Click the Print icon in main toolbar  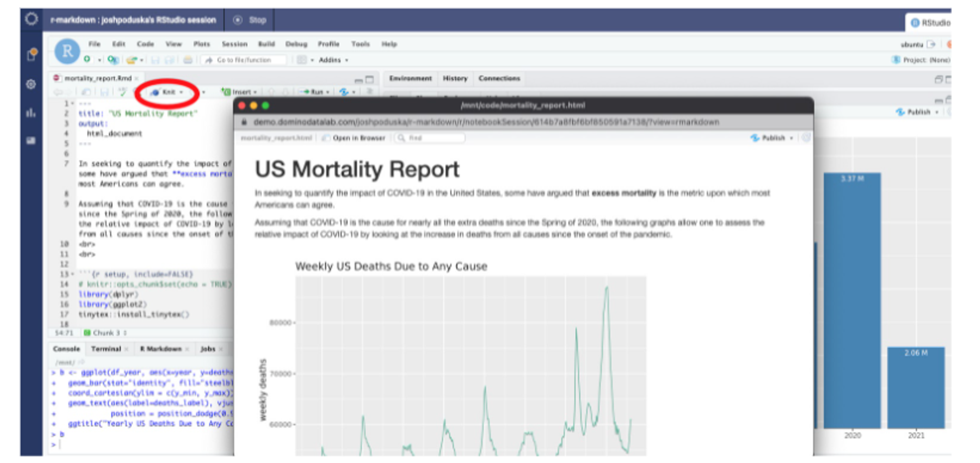(x=188, y=60)
